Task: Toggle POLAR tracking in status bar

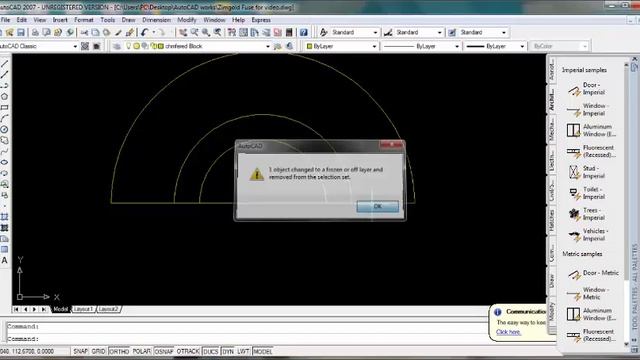Action: coord(142,351)
